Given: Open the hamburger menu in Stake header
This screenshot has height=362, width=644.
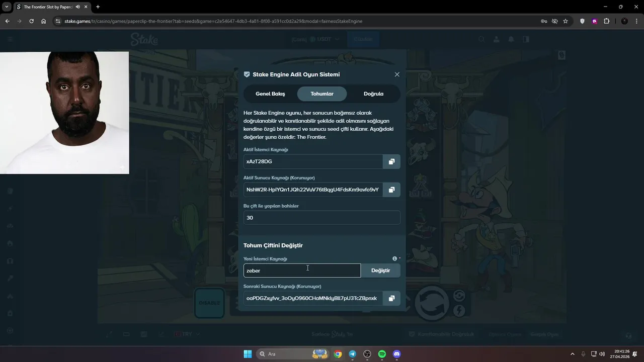Looking at the screenshot, I should (x=10, y=39).
